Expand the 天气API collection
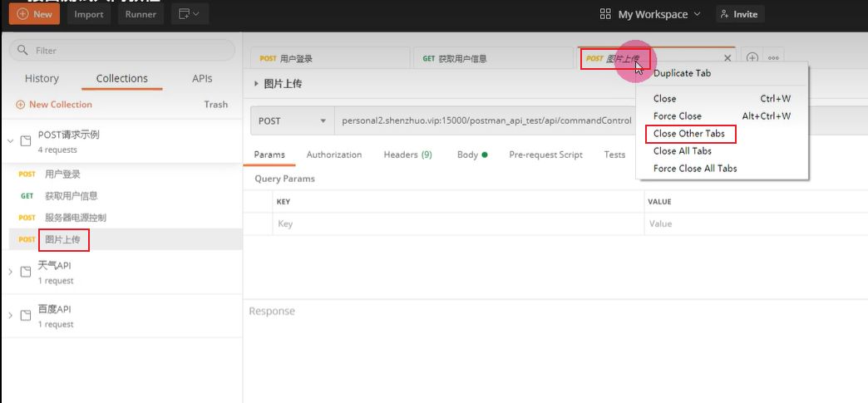Image resolution: width=868 pixels, height=403 pixels. point(10,273)
